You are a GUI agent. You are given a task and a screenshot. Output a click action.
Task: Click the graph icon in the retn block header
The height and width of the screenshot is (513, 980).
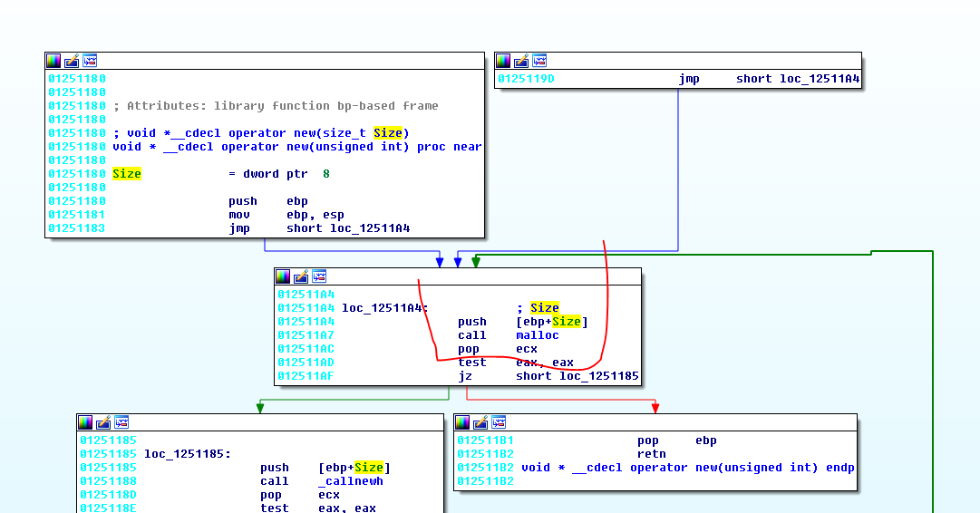[x=499, y=422]
